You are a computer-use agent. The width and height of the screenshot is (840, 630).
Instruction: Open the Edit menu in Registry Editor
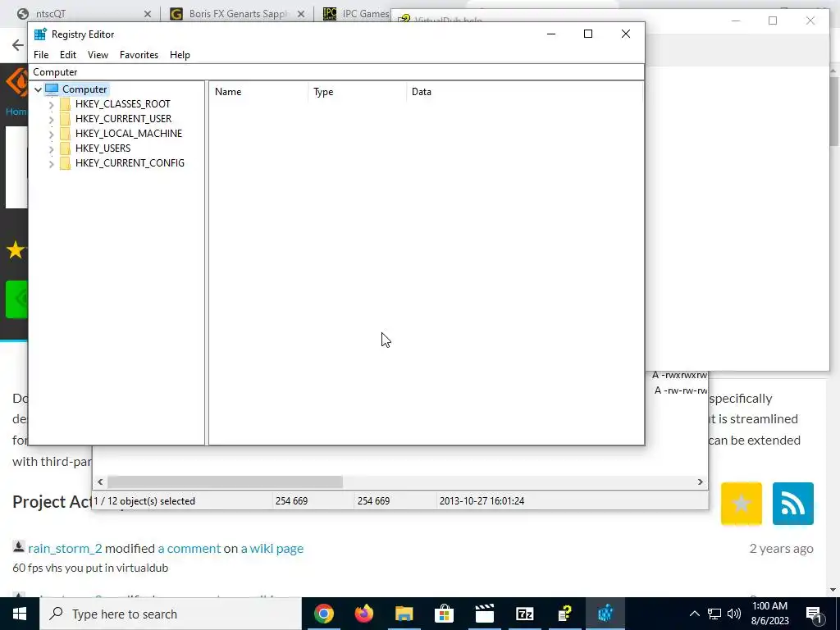[x=68, y=55]
